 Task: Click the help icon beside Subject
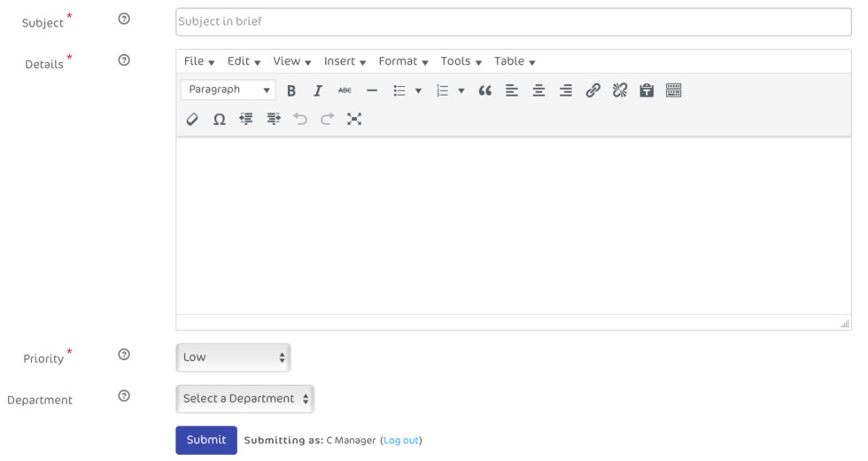click(124, 20)
